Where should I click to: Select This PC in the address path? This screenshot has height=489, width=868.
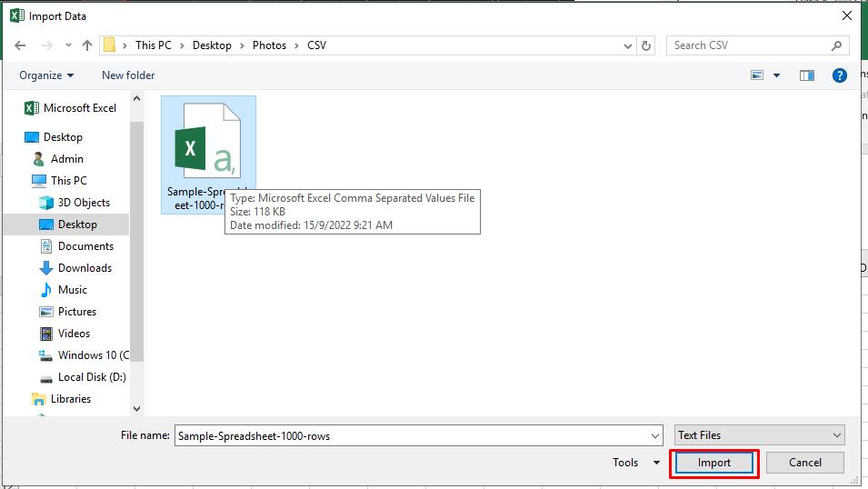(x=154, y=45)
